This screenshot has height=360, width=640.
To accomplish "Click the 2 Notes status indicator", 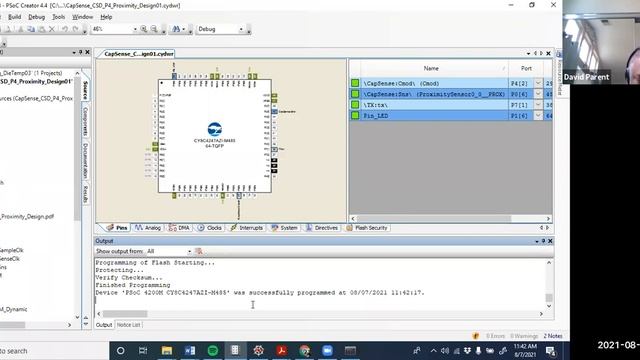I will [553, 336].
